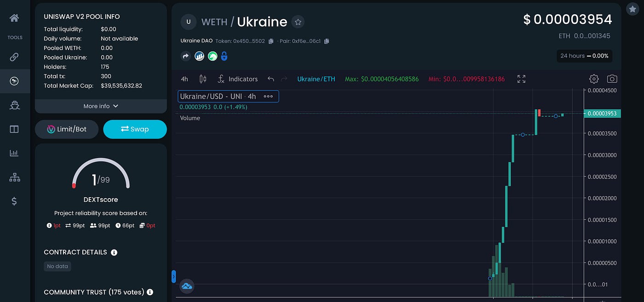Viewport: 644px width, 302px height.
Task: Click the blue padlock icon
Action: point(224,56)
